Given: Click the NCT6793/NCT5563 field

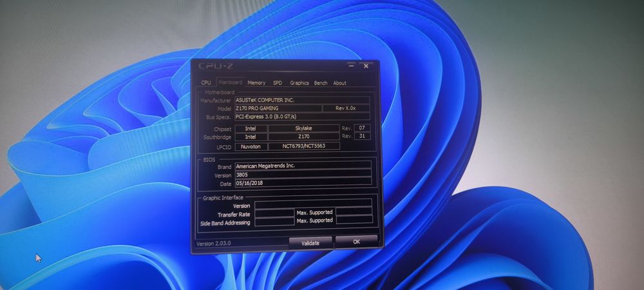Looking at the screenshot, I should (x=304, y=146).
